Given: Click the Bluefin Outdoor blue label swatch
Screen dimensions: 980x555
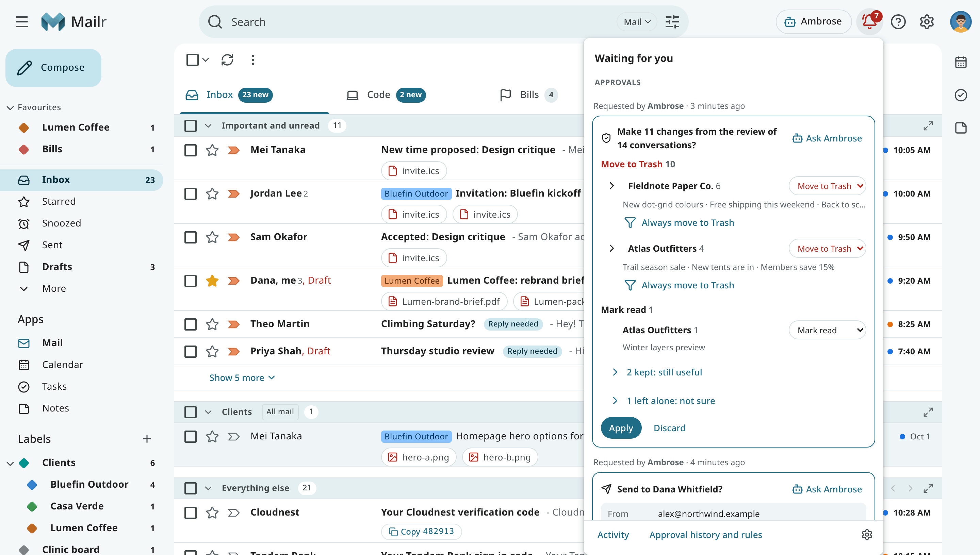Looking at the screenshot, I should click(32, 485).
